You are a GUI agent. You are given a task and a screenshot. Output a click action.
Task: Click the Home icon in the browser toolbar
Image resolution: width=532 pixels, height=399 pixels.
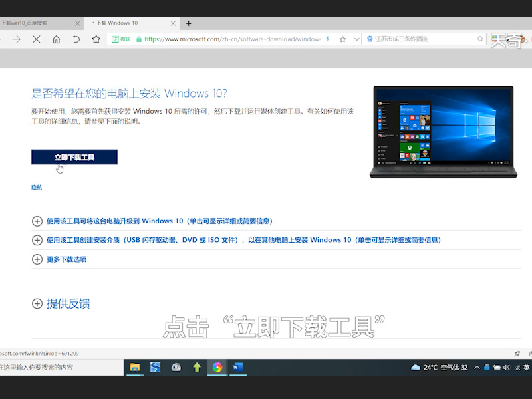(x=57, y=39)
